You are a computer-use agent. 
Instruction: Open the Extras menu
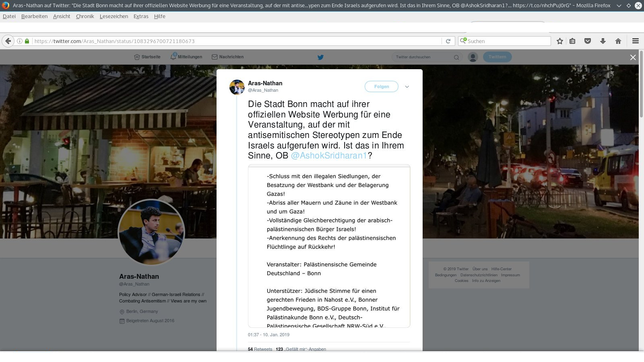tap(141, 16)
